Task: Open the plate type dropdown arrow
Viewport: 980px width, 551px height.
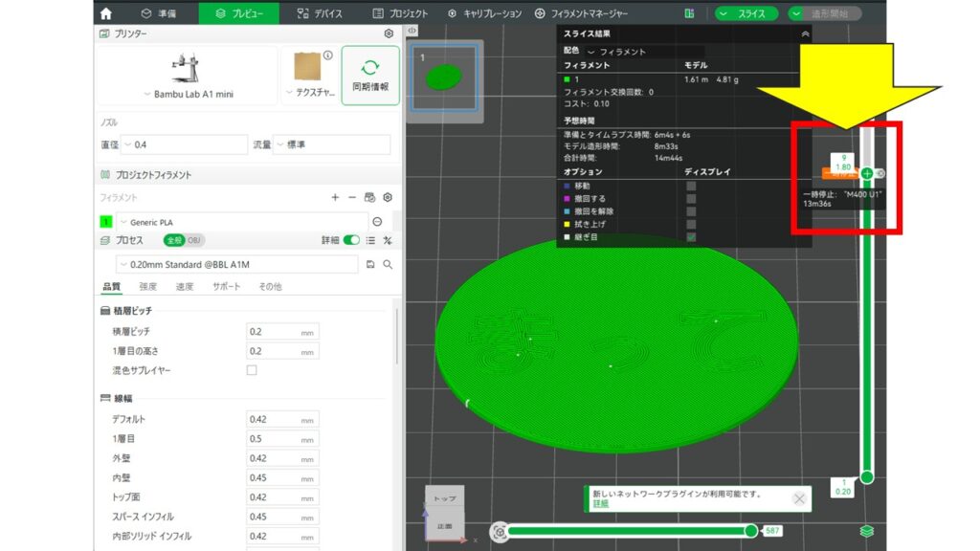Action: 289,93
